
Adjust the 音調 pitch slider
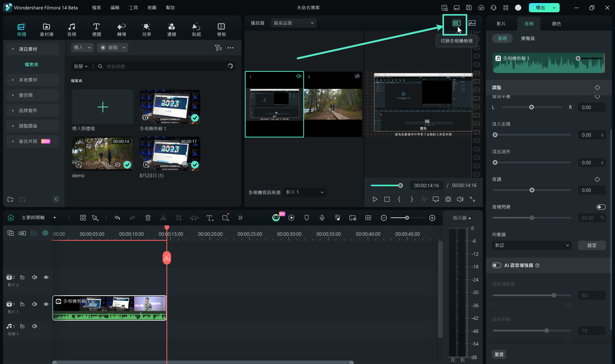point(532,190)
